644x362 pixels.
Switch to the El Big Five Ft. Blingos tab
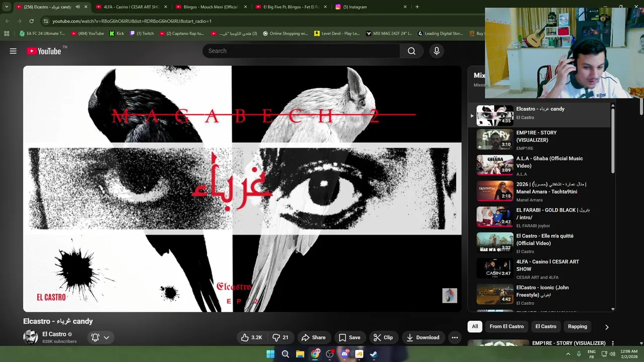[x=291, y=7]
